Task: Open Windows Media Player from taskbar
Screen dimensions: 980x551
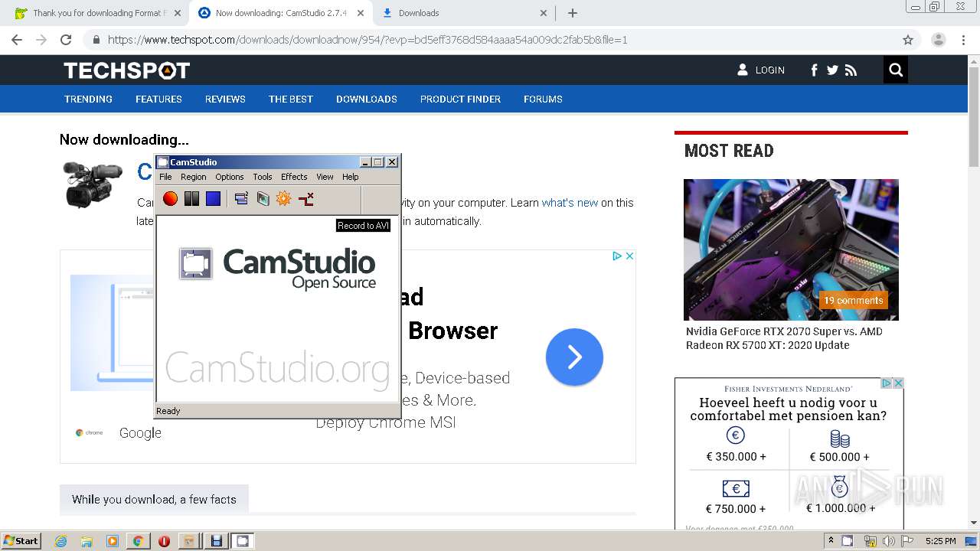Action: pos(113,541)
